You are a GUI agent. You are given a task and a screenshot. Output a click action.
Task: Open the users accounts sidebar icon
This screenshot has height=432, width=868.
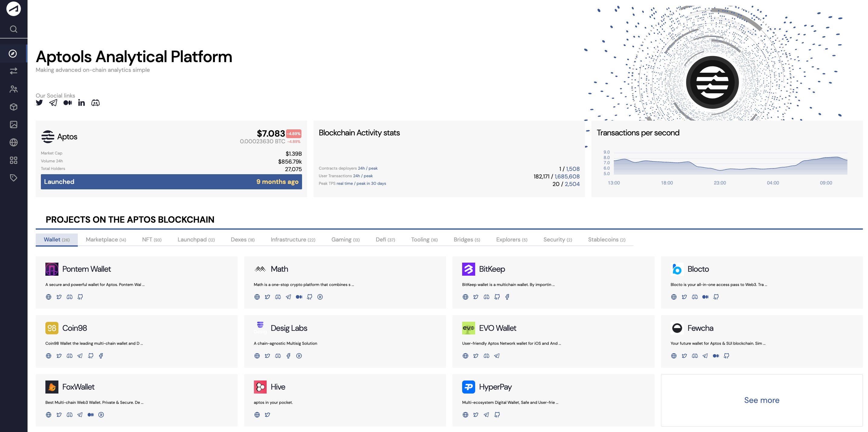point(14,89)
